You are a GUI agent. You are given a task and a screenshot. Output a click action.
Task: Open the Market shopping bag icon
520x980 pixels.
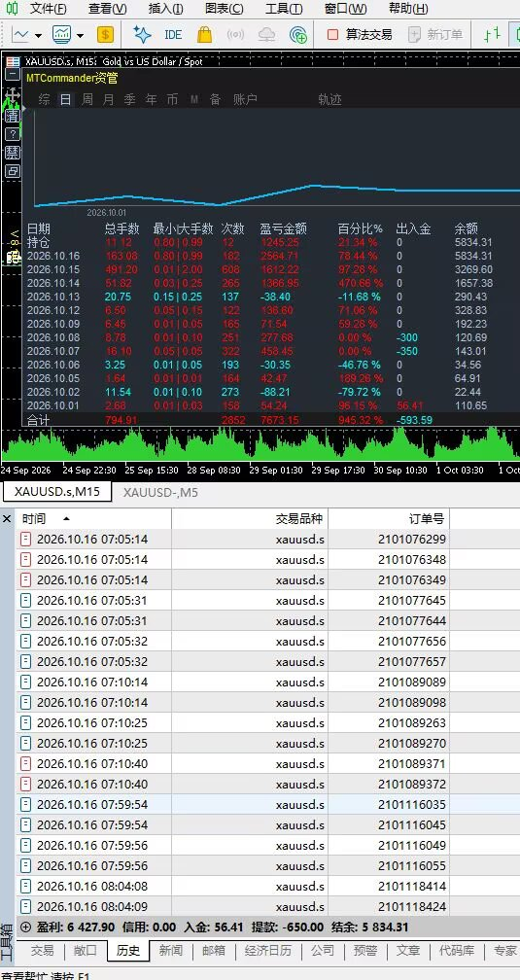click(204, 34)
